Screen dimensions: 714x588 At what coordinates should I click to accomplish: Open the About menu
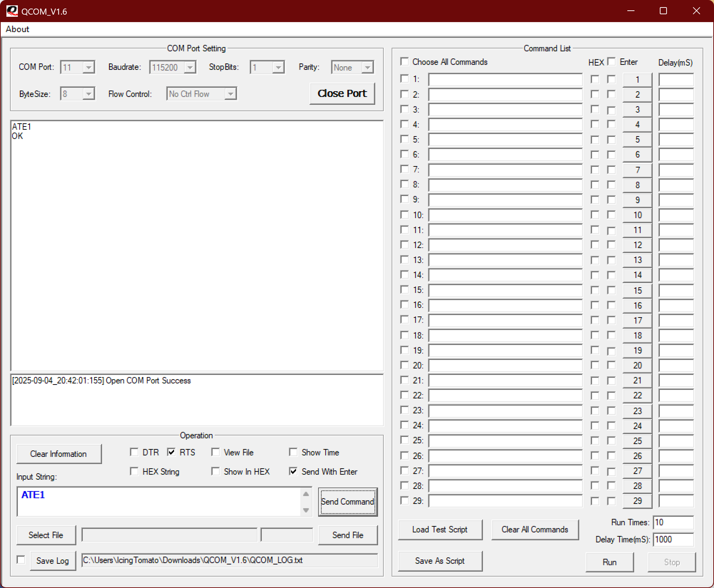coord(17,29)
